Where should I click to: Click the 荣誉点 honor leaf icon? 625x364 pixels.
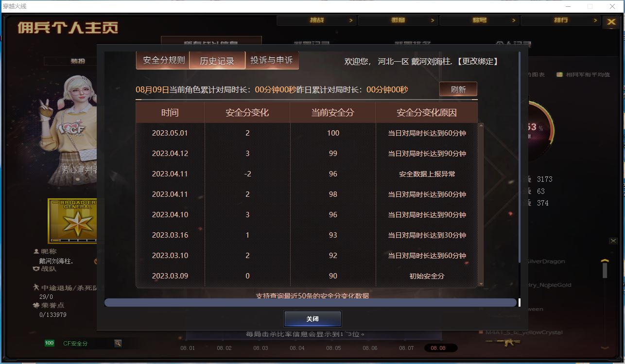click(36, 306)
